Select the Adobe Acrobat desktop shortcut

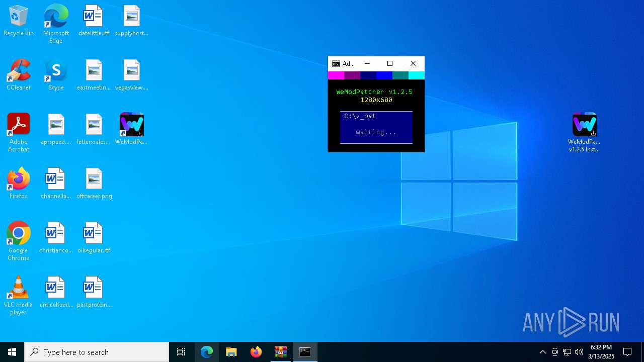tap(19, 133)
